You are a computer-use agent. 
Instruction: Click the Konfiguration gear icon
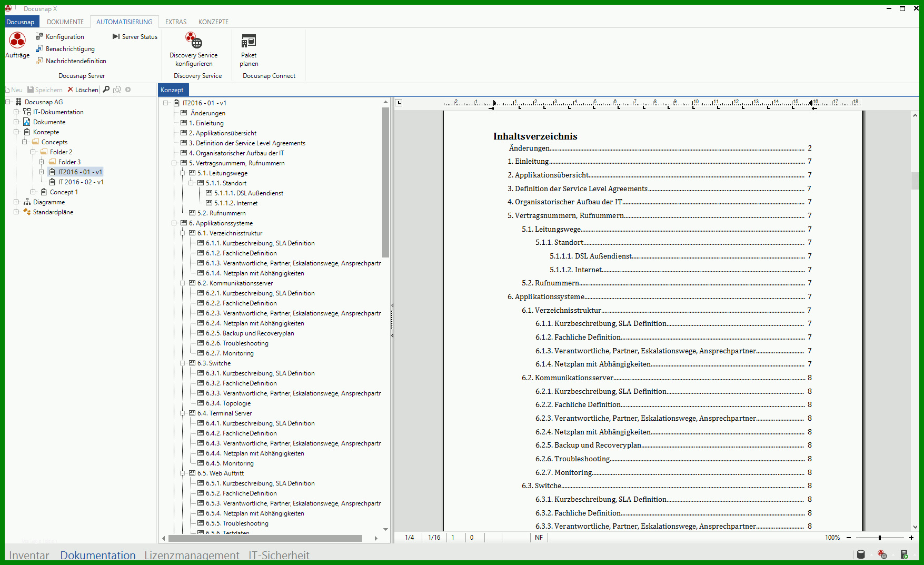point(39,36)
